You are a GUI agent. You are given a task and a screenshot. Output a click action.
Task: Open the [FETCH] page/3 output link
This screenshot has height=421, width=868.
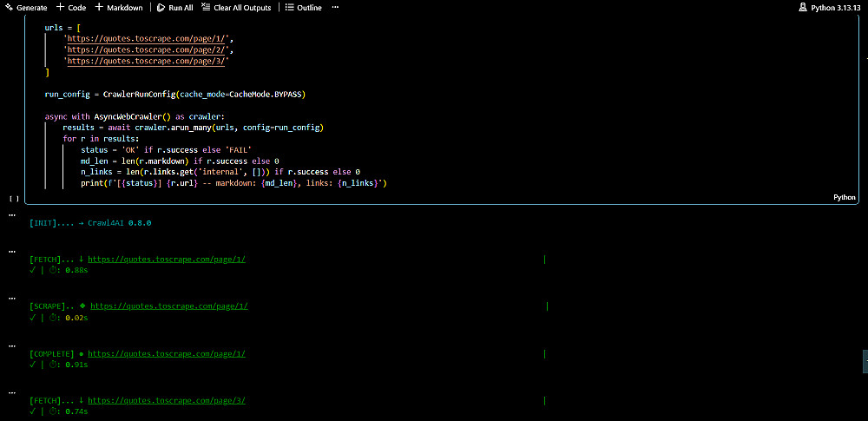(x=167, y=400)
